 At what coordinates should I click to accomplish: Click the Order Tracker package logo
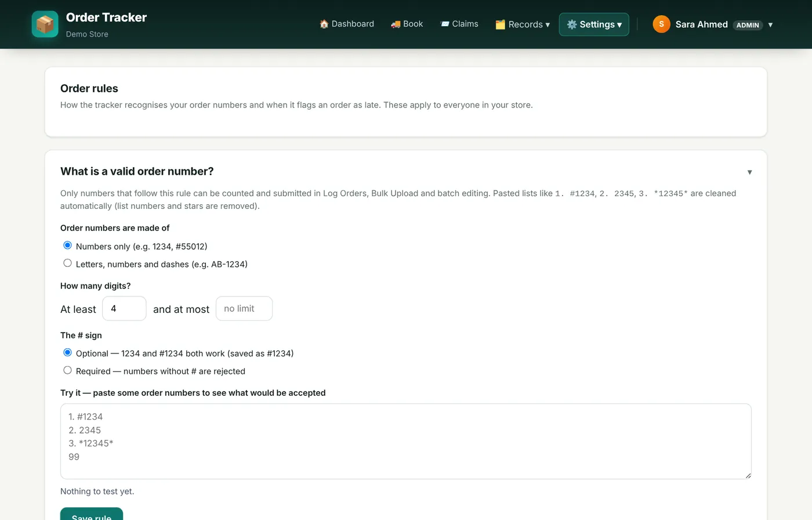coord(45,24)
